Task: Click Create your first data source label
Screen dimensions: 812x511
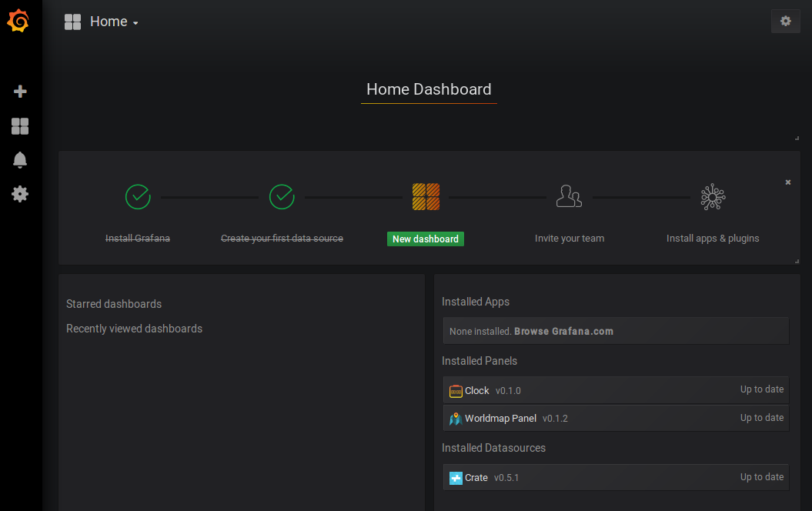Action: [282, 238]
